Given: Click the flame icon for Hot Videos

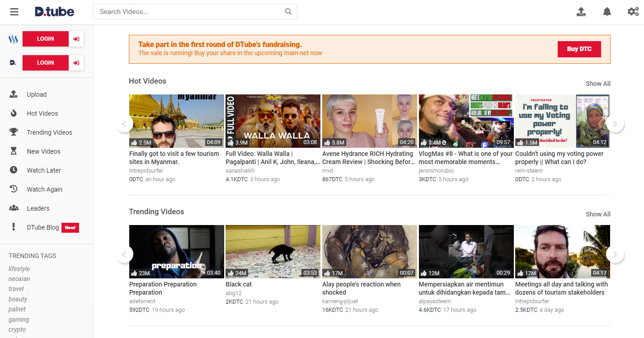Looking at the screenshot, I should (x=14, y=113).
